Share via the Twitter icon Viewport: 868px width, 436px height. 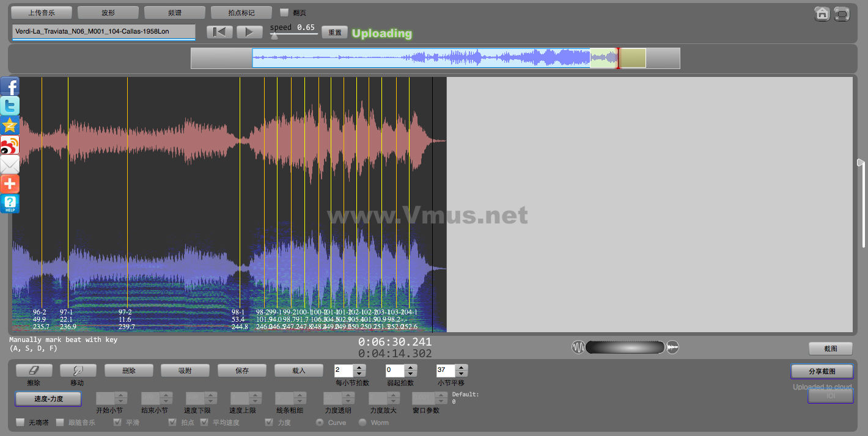click(x=10, y=106)
